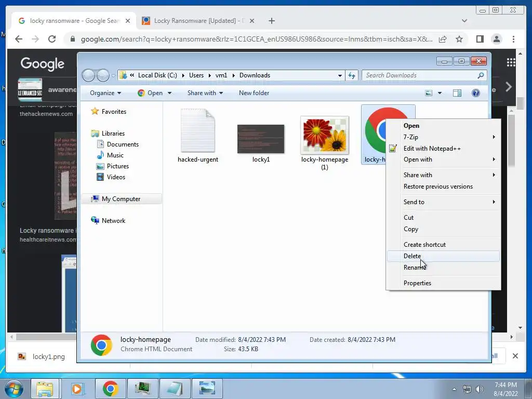Viewport: 532px width, 399px height.
Task: Click Users in the address breadcrumb
Action: coord(196,75)
